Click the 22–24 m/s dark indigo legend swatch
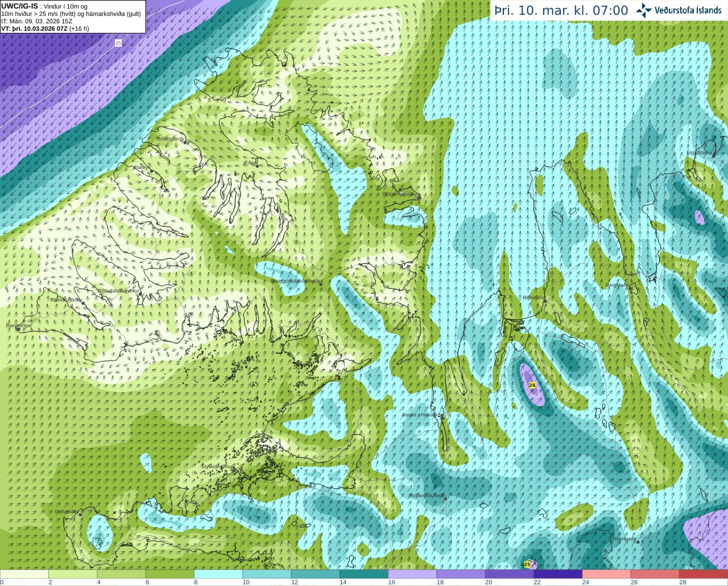 [x=558, y=574]
